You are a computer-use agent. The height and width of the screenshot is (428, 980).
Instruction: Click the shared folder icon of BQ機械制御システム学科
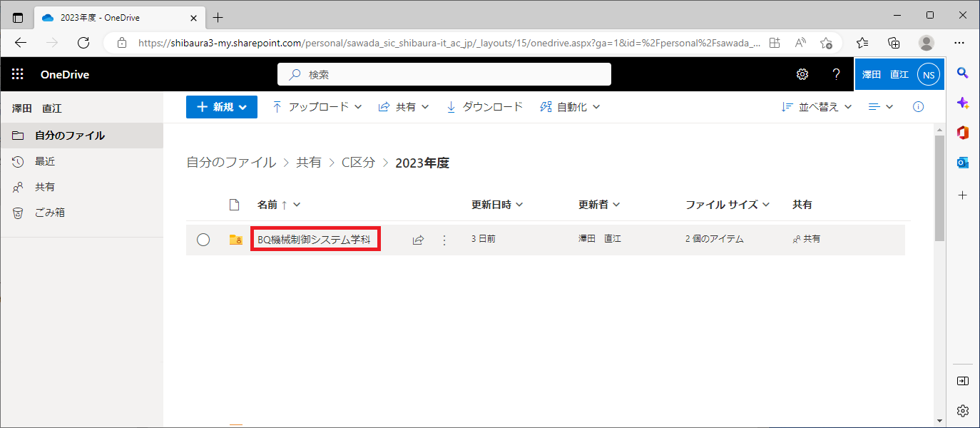point(235,240)
